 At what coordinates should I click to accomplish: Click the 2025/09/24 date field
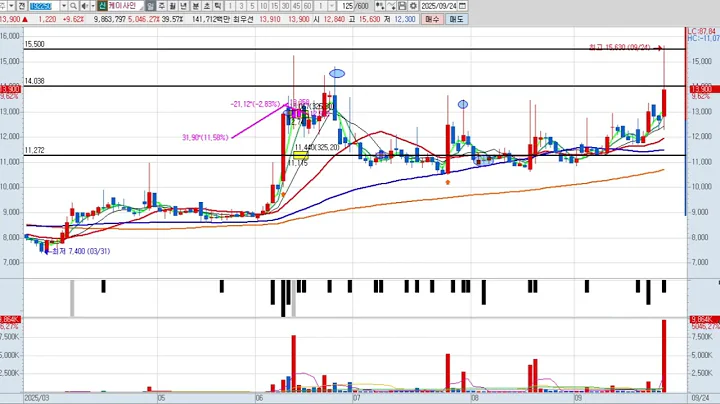tap(439, 6)
